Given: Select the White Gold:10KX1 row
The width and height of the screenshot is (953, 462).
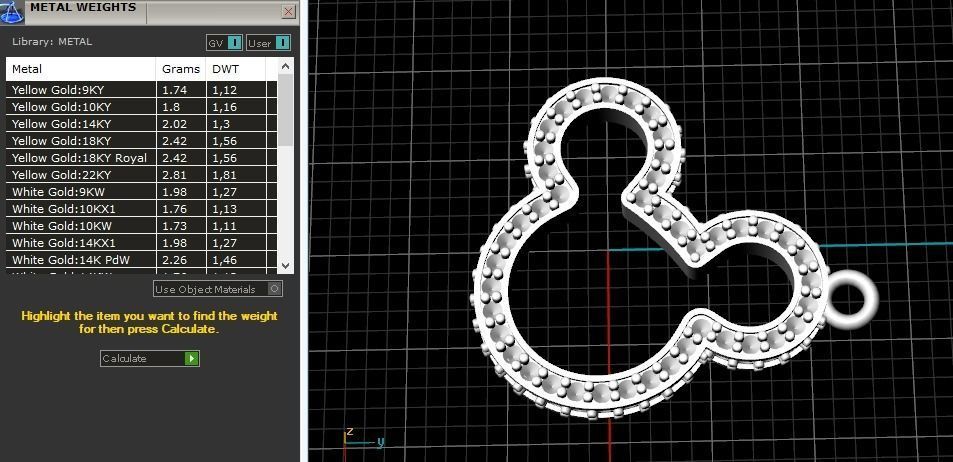Looking at the screenshot, I should (142, 209).
